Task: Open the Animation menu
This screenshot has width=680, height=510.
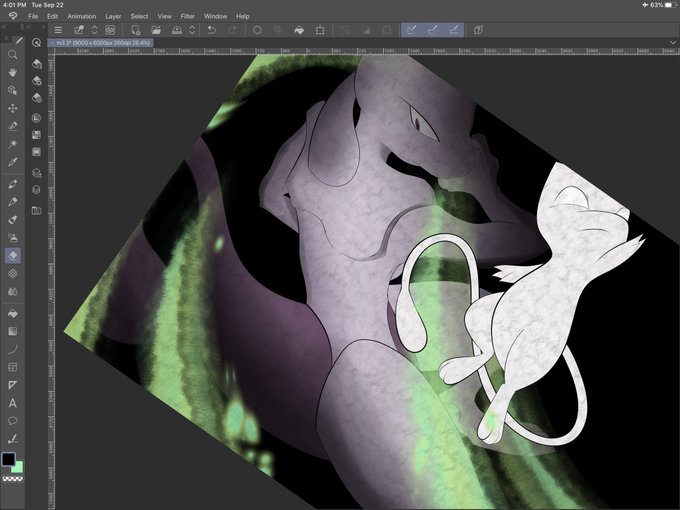Action: tap(82, 16)
